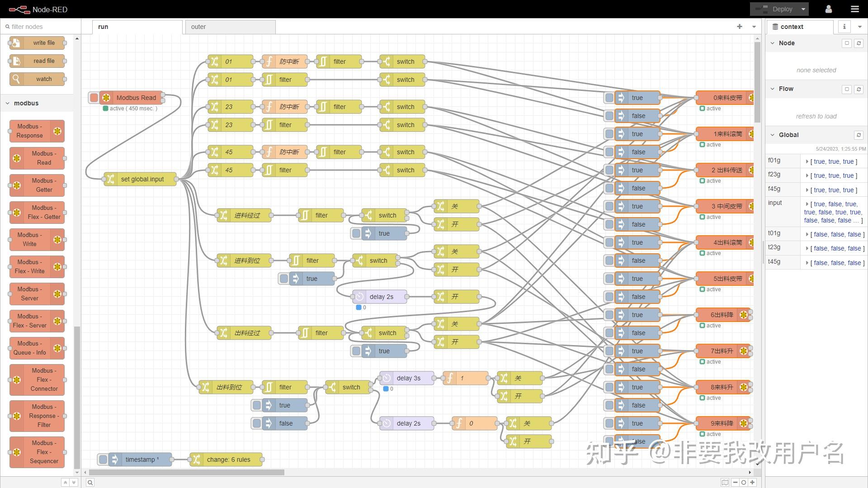Toggle the debug node beside the timestamp inject
The width and height of the screenshot is (868, 488).
tap(103, 459)
